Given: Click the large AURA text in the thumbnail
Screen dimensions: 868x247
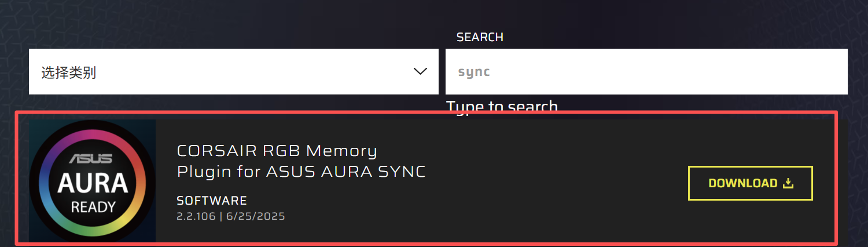Looking at the screenshot, I should click(x=93, y=184).
